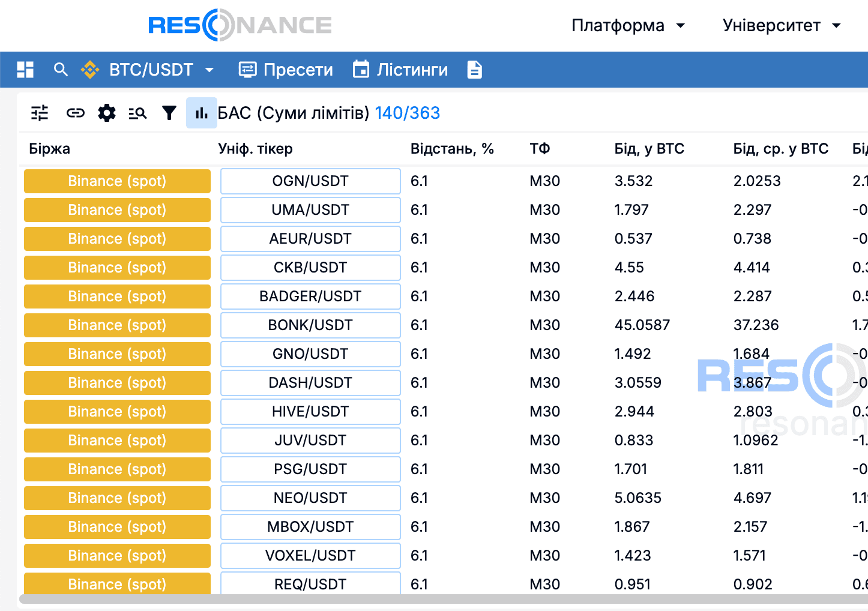Click the Resonance logo
868x611 pixels.
click(240, 25)
